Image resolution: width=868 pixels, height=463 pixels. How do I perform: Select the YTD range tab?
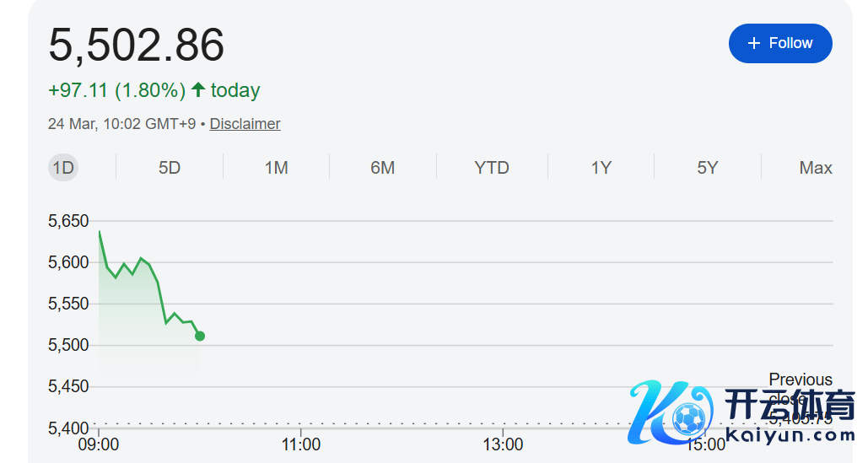[x=492, y=168]
